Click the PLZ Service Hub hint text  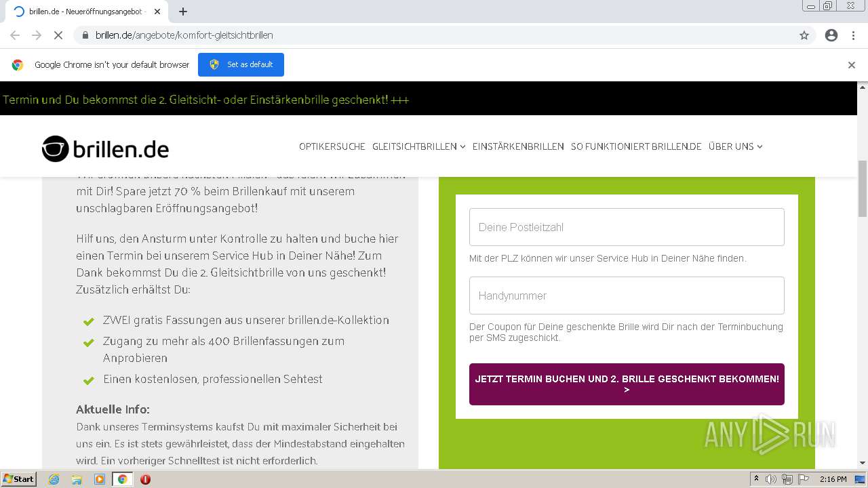click(608, 258)
